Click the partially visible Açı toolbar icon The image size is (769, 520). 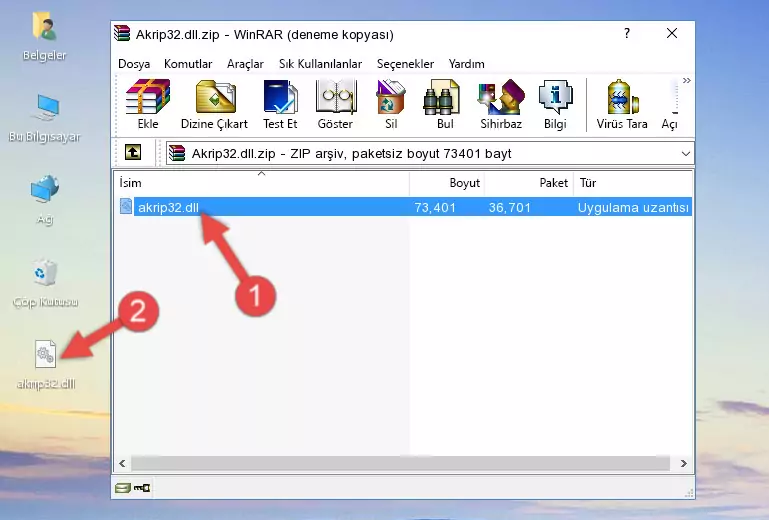tap(670, 104)
